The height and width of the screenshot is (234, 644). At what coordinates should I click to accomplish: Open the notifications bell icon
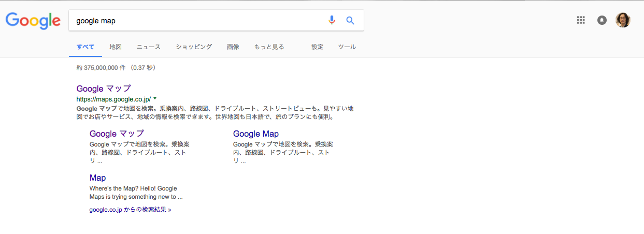pyautogui.click(x=602, y=20)
